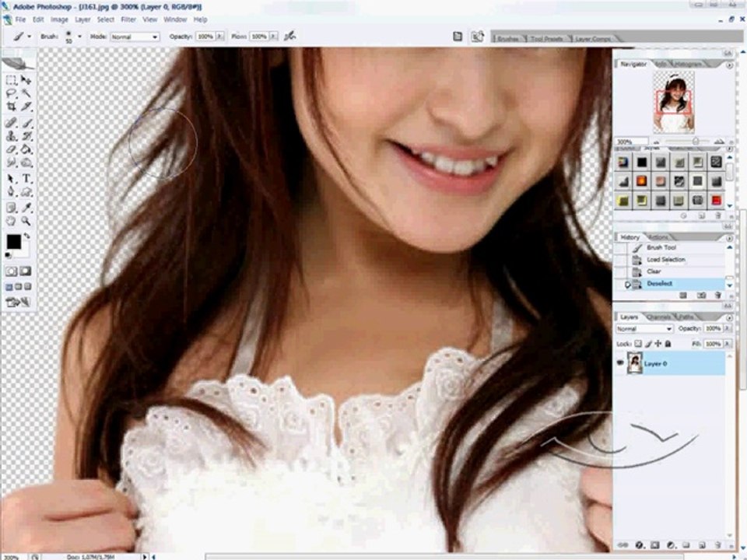This screenshot has width=747, height=560.
Task: Add layer mask icon
Action: click(x=654, y=545)
